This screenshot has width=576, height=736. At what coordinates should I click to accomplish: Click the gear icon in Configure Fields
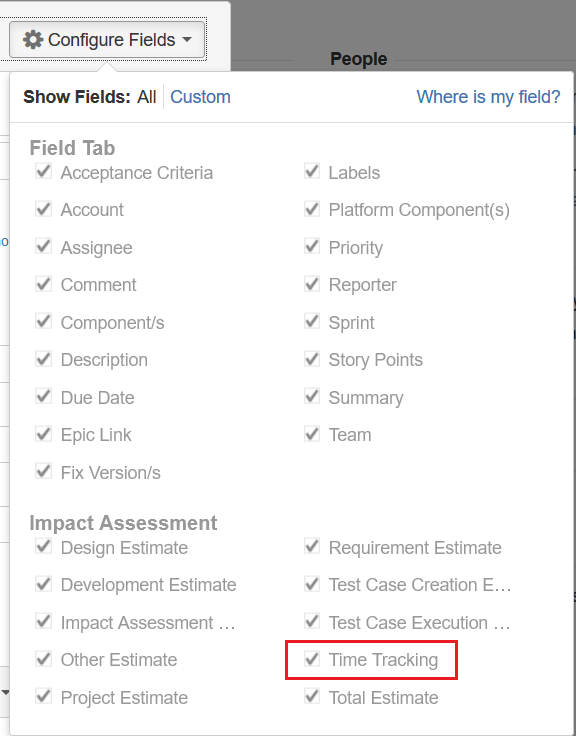point(33,40)
